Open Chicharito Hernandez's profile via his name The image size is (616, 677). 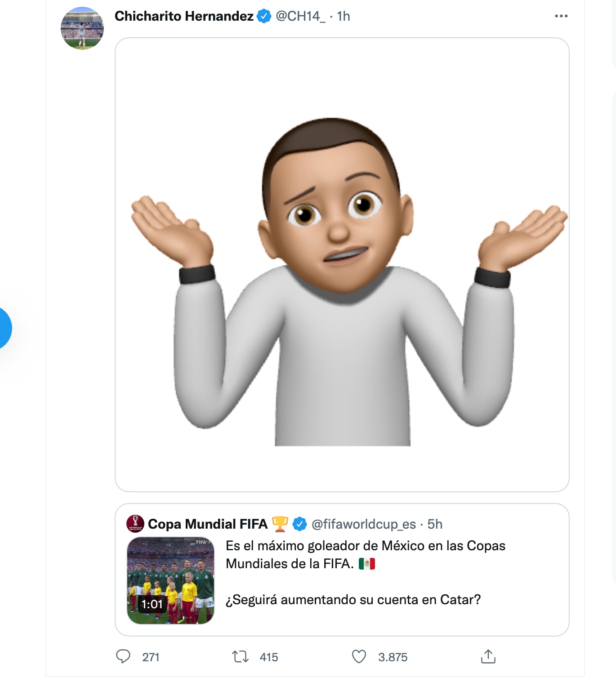(183, 16)
